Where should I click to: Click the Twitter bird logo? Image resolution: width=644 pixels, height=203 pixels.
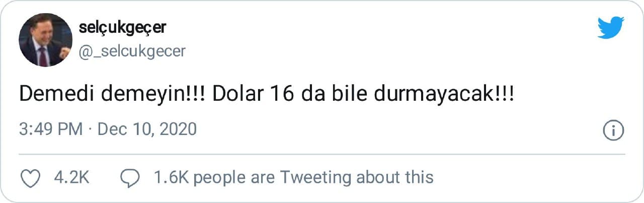(x=610, y=28)
